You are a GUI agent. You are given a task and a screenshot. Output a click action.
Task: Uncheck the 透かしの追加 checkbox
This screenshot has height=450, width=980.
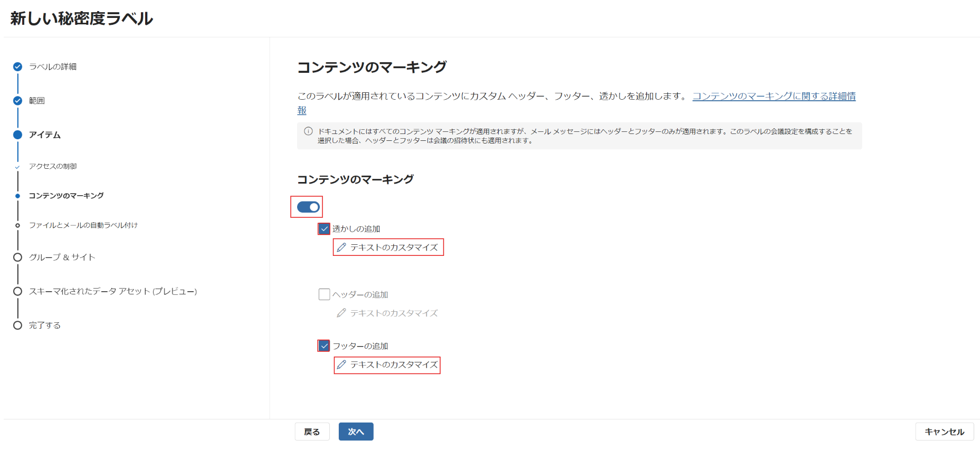pos(324,229)
